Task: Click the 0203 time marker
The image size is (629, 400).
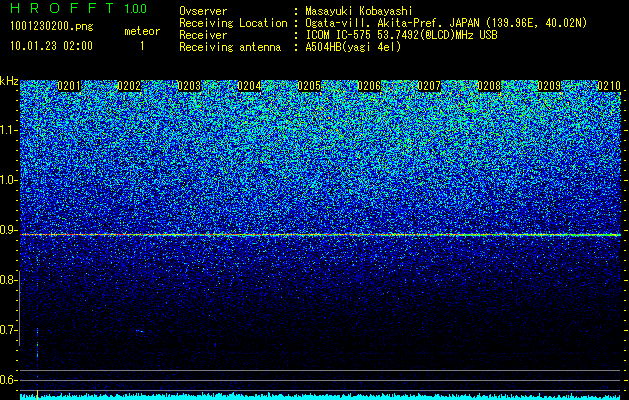Action: click(x=189, y=86)
